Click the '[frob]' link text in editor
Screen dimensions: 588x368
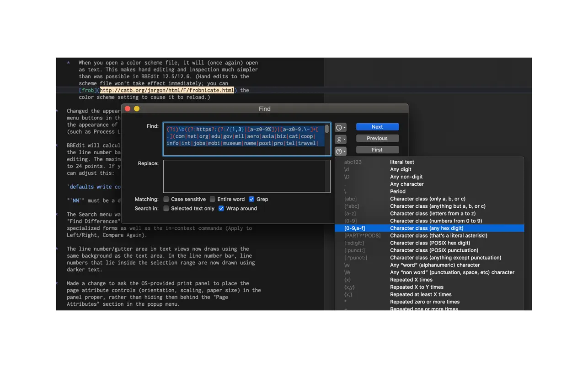(x=87, y=90)
